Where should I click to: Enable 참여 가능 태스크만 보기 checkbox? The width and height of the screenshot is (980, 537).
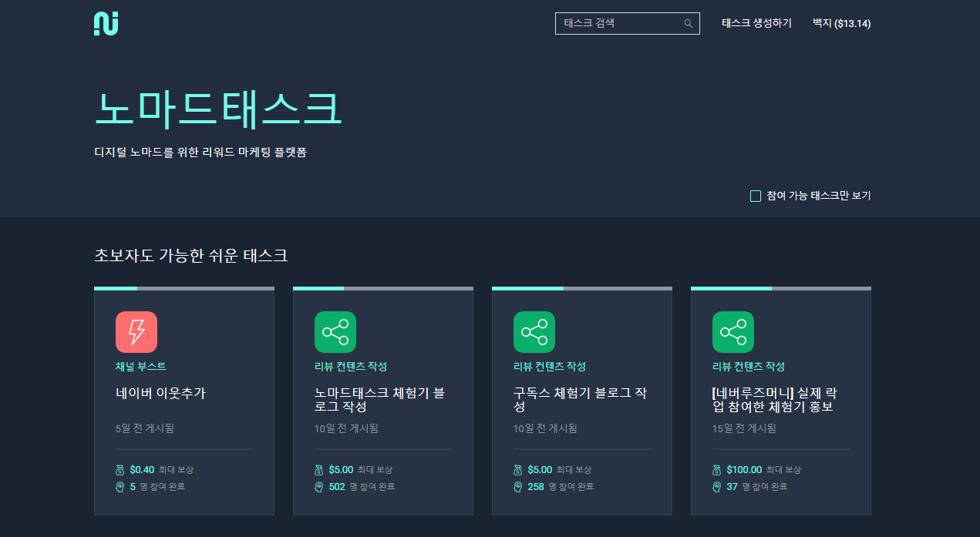click(x=756, y=196)
